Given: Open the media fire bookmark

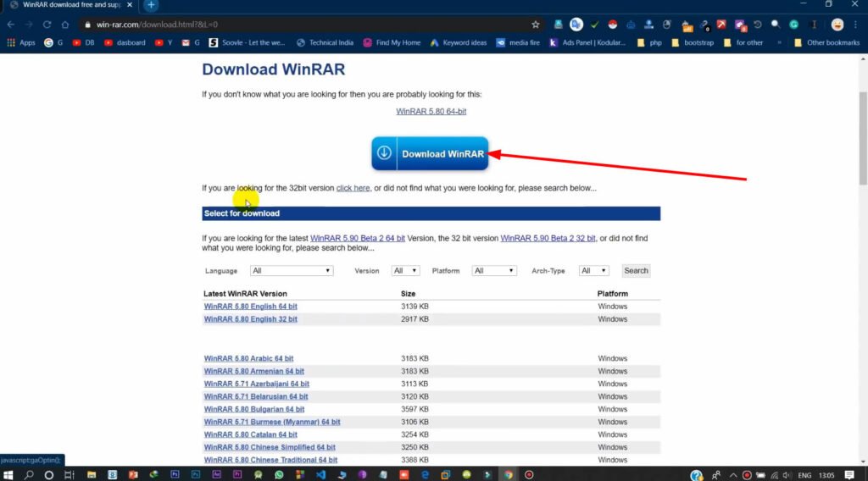Looking at the screenshot, I should [x=518, y=42].
